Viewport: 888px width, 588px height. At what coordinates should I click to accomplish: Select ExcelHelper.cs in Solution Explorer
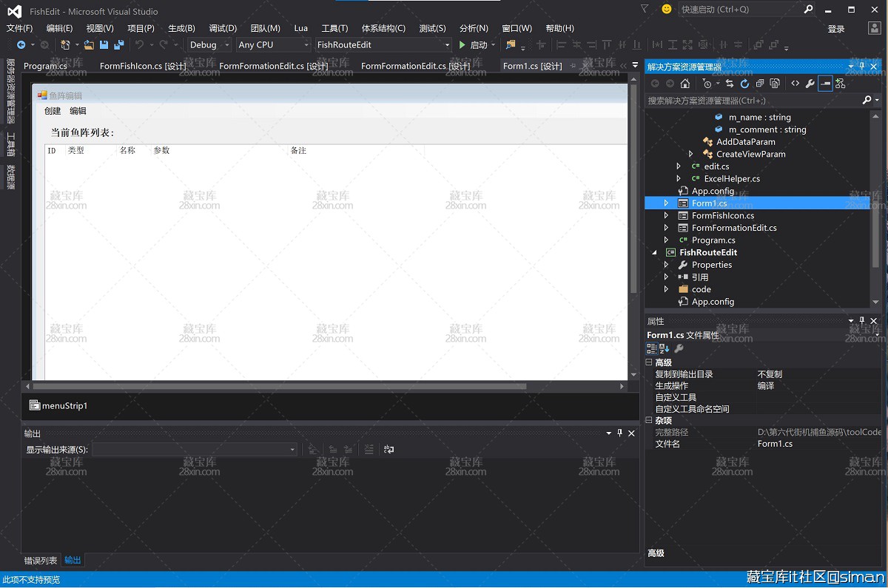[x=732, y=178]
